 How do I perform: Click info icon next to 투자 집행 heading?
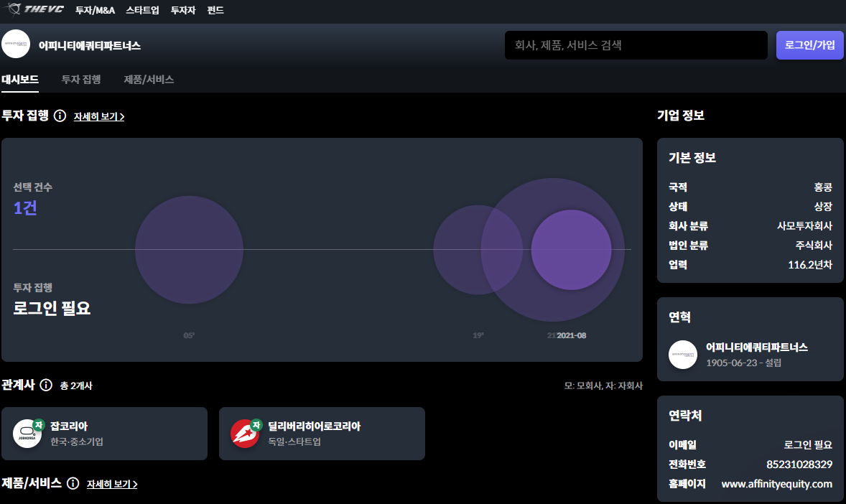tap(60, 116)
